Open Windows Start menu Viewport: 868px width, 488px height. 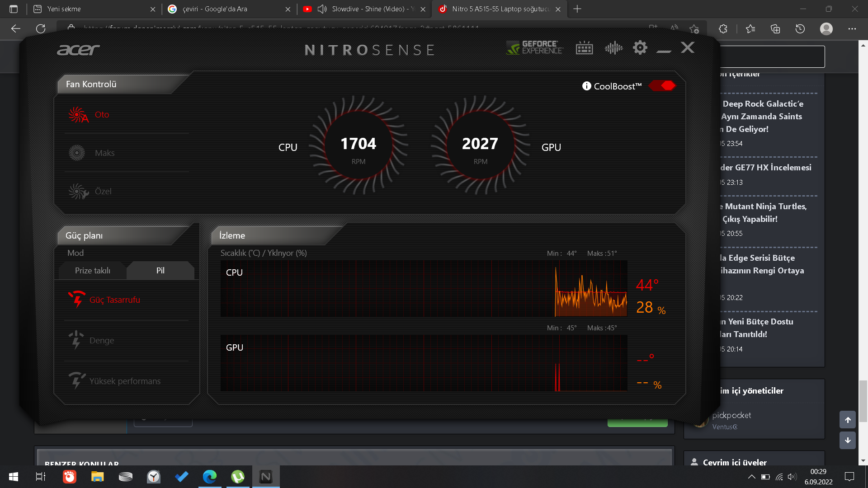pyautogui.click(x=14, y=477)
